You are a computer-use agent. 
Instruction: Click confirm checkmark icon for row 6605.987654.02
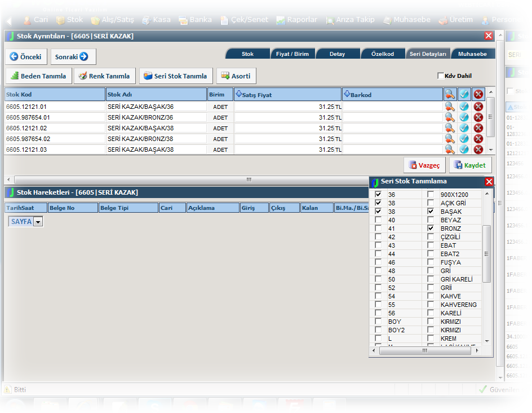tap(464, 139)
